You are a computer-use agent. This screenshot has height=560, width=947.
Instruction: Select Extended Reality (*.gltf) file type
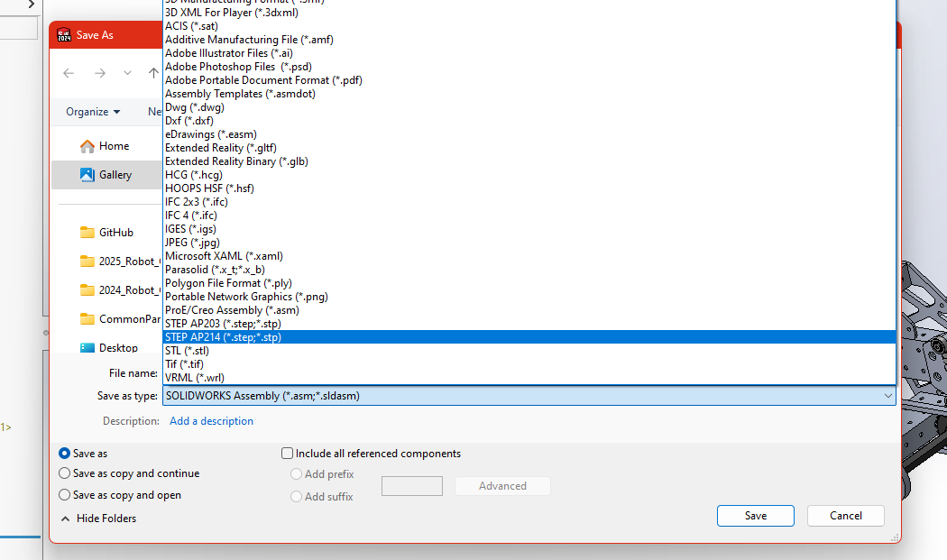click(x=529, y=148)
